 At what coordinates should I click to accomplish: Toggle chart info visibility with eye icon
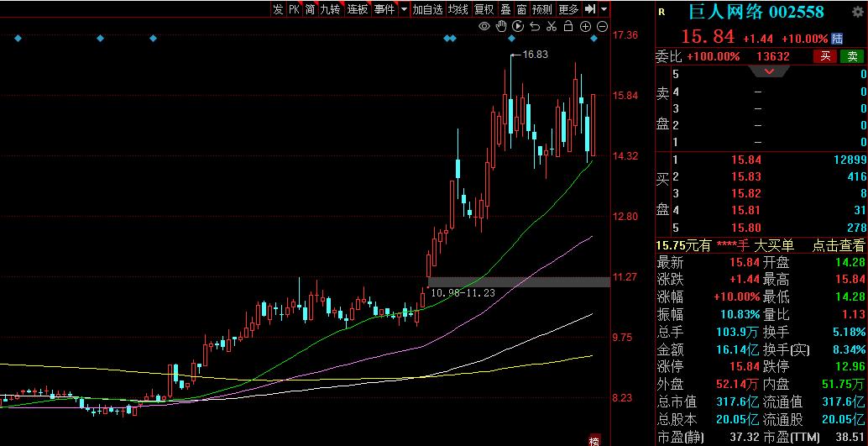coord(484,26)
